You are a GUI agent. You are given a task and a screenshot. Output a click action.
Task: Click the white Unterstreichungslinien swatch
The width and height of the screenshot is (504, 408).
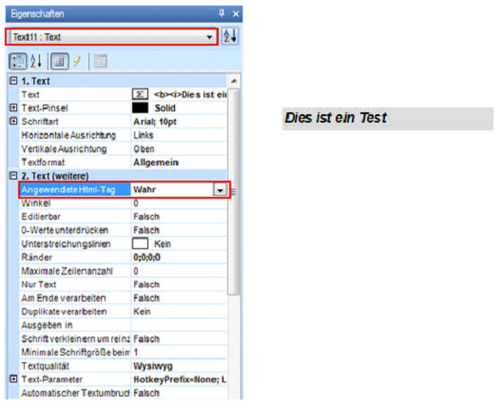[x=140, y=244]
